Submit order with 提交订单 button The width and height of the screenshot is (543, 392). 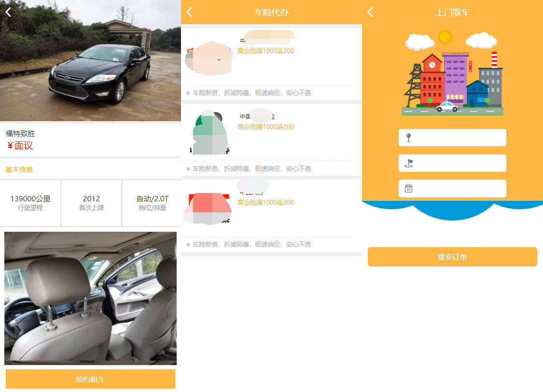click(452, 257)
